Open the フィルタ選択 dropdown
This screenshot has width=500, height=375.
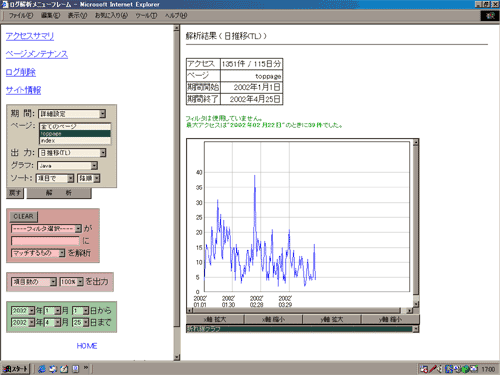tap(46, 229)
